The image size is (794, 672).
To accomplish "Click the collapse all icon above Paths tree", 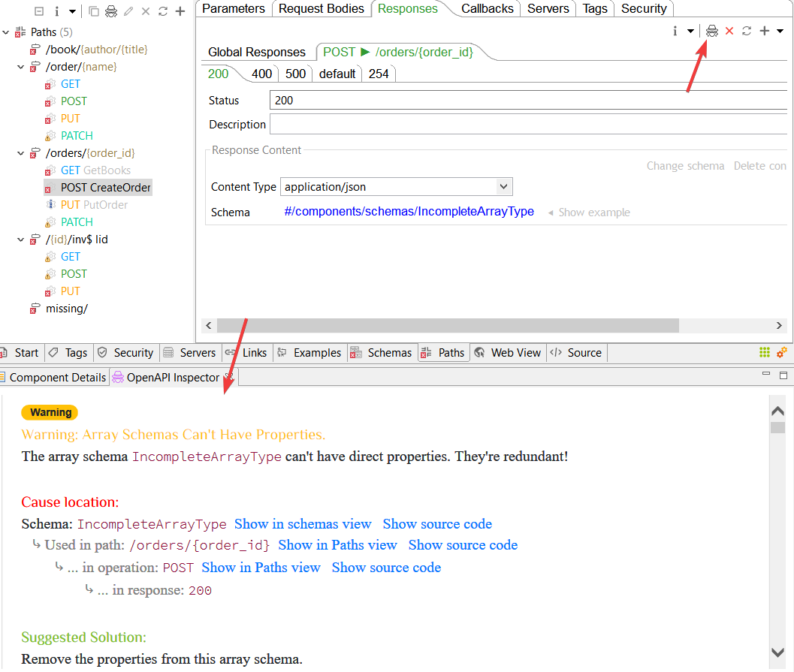I will (38, 11).
